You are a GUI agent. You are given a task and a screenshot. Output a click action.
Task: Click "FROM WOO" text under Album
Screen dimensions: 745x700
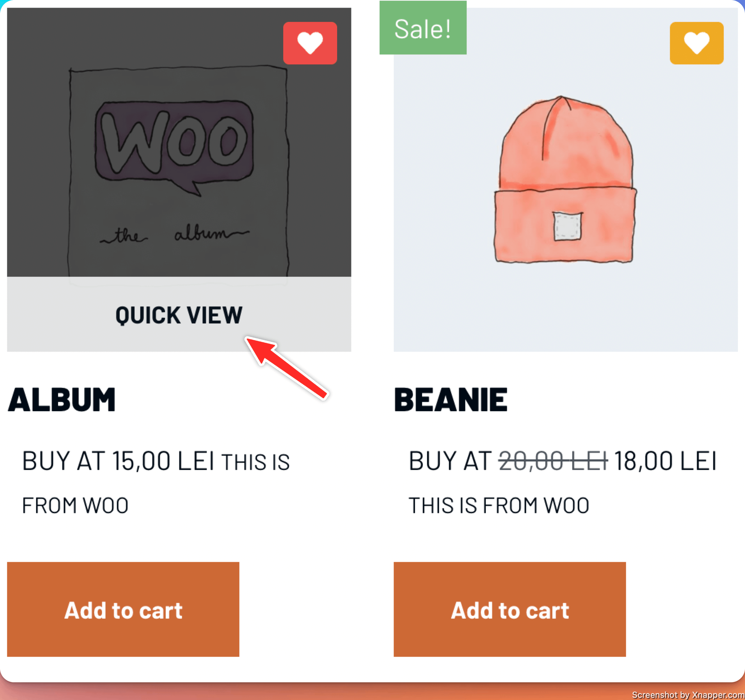coord(75,505)
